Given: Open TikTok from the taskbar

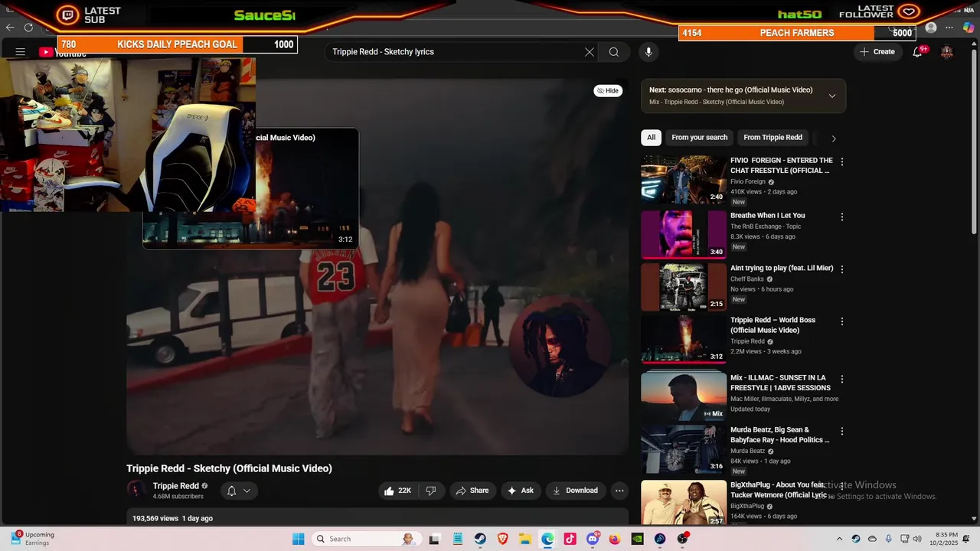Looking at the screenshot, I should point(570,539).
